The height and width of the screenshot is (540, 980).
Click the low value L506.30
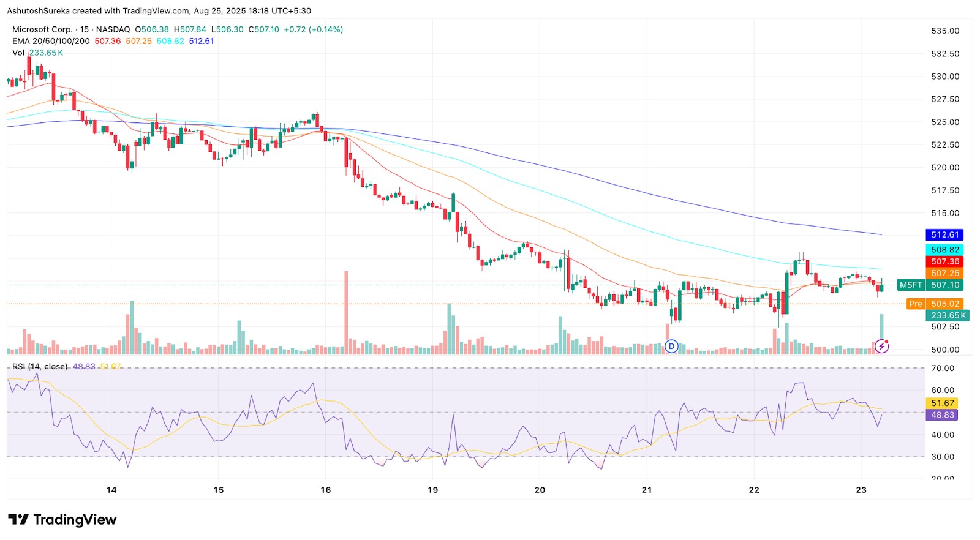[227, 29]
